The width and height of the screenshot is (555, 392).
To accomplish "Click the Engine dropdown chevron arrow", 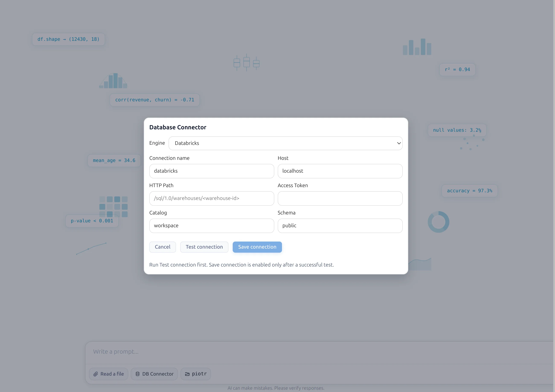I will click(x=399, y=143).
